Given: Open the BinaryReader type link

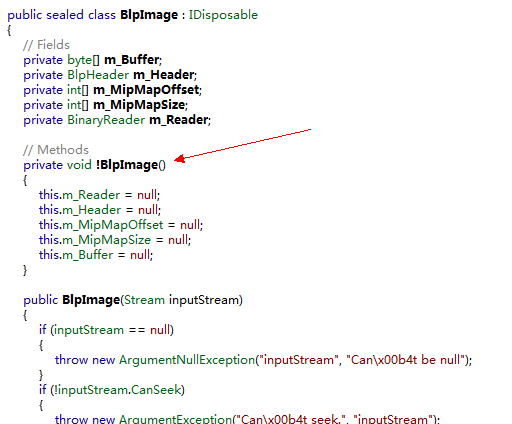Looking at the screenshot, I should point(106,120).
